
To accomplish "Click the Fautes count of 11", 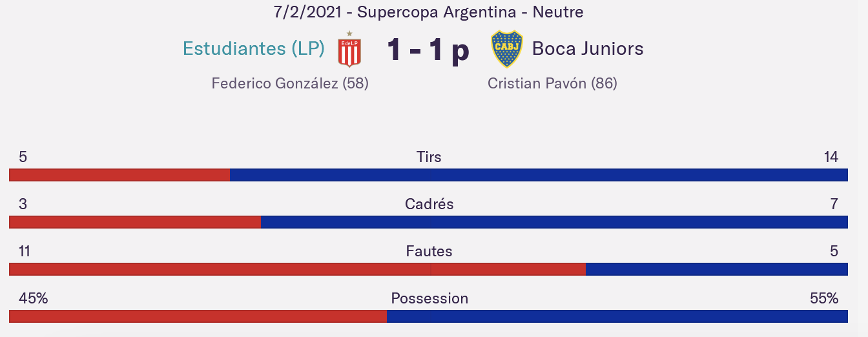I will tap(25, 251).
